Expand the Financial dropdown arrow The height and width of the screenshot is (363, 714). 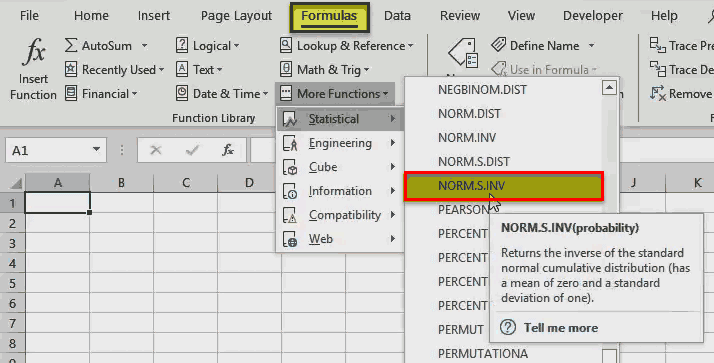coord(134,94)
